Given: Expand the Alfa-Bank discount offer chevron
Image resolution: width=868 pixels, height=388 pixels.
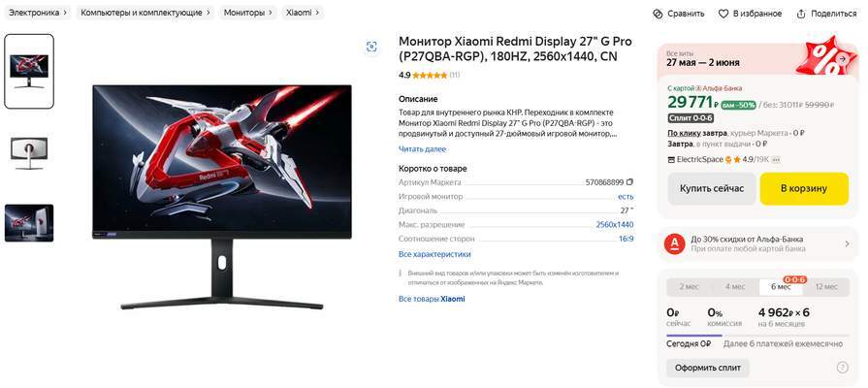Looking at the screenshot, I should coord(847,243).
